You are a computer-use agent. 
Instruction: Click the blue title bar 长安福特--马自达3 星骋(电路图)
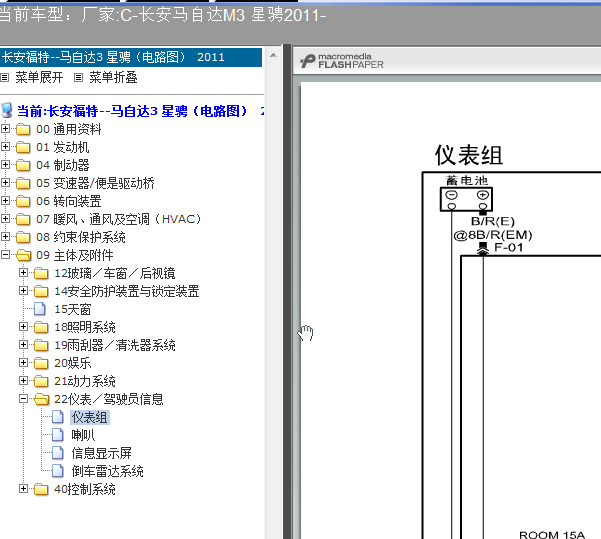tap(131, 57)
